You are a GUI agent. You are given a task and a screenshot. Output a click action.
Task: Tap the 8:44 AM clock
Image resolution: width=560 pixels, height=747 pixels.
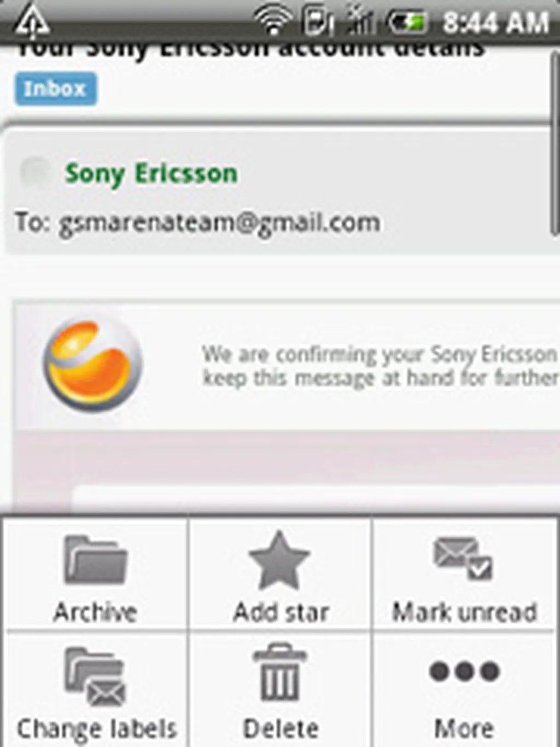pyautogui.click(x=495, y=23)
